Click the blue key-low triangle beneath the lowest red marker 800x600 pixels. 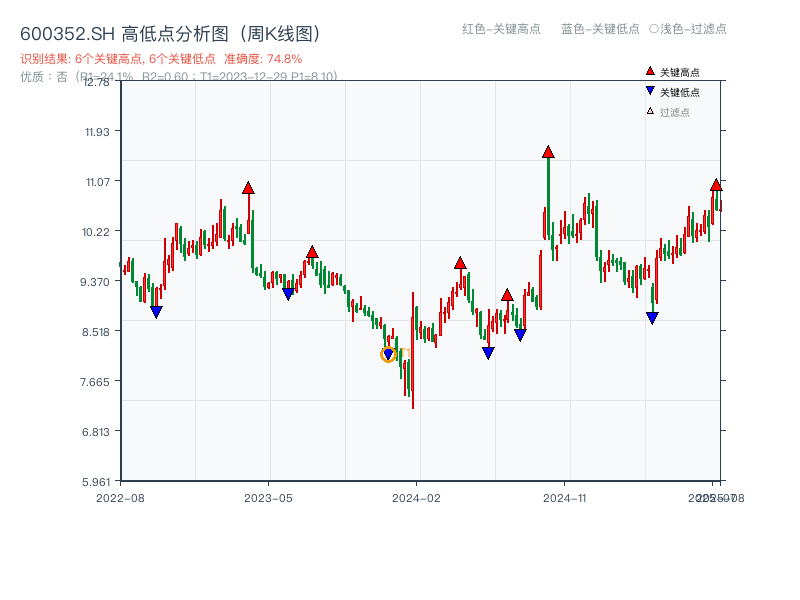coord(520,335)
